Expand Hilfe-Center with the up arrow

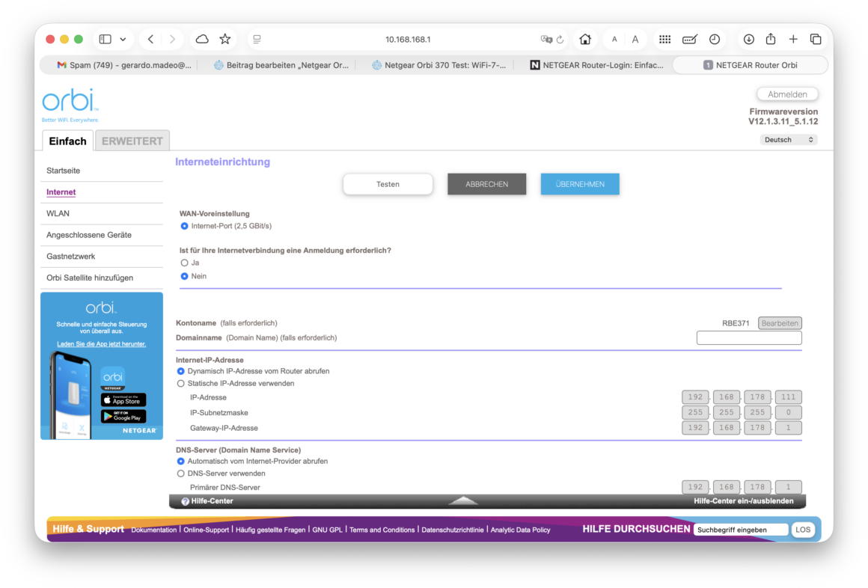[463, 501]
